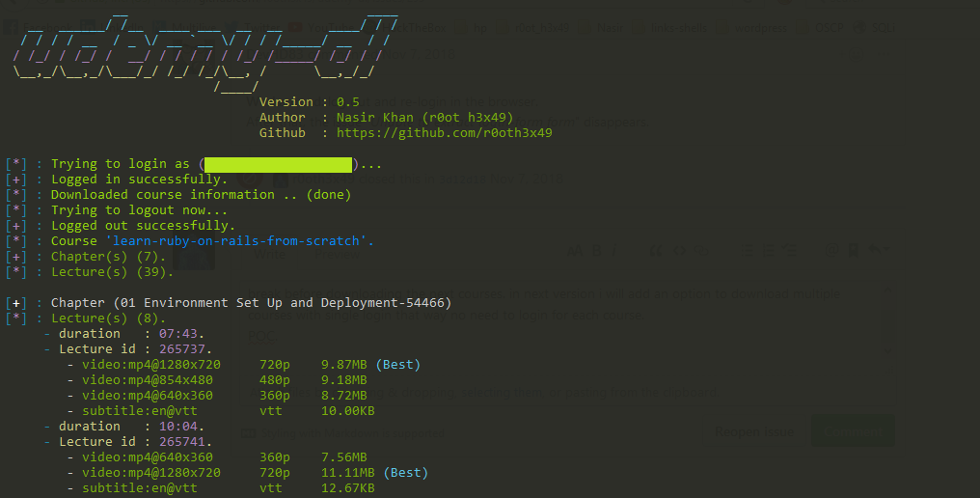Toggle italic formatting in comment toolbar
The width and height of the screenshot is (980, 498).
coord(615,251)
